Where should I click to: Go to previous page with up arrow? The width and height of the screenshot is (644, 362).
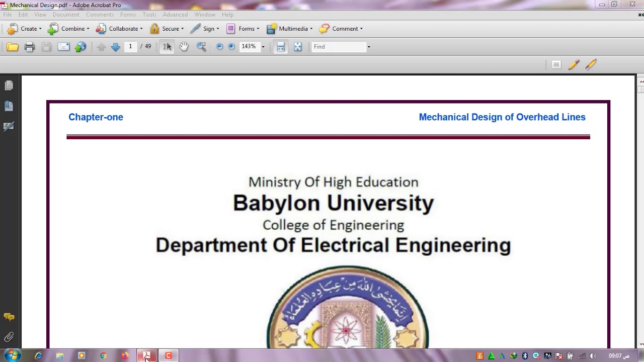(101, 47)
